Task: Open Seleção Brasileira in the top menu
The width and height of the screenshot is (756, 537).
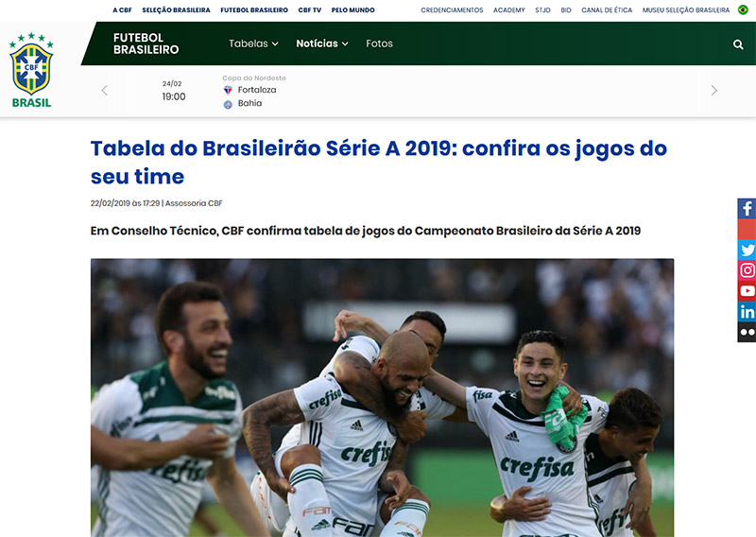Action: [176, 9]
